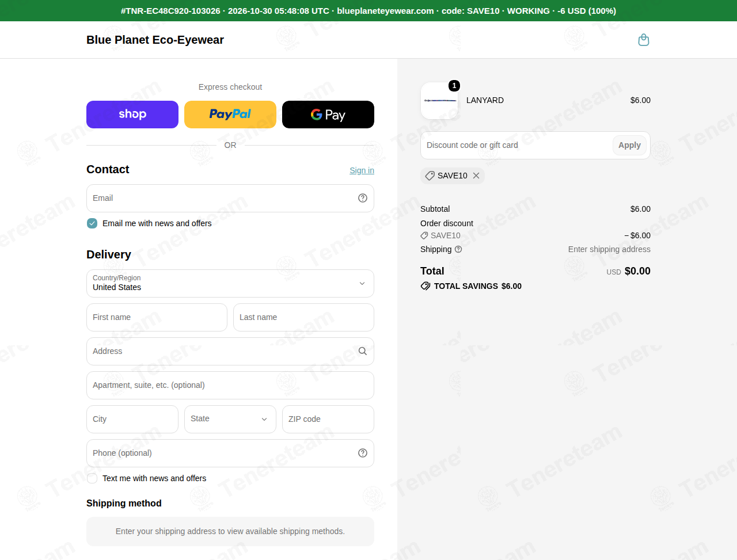
Task: Remove the SAVE10 discount code
Action: tap(476, 176)
